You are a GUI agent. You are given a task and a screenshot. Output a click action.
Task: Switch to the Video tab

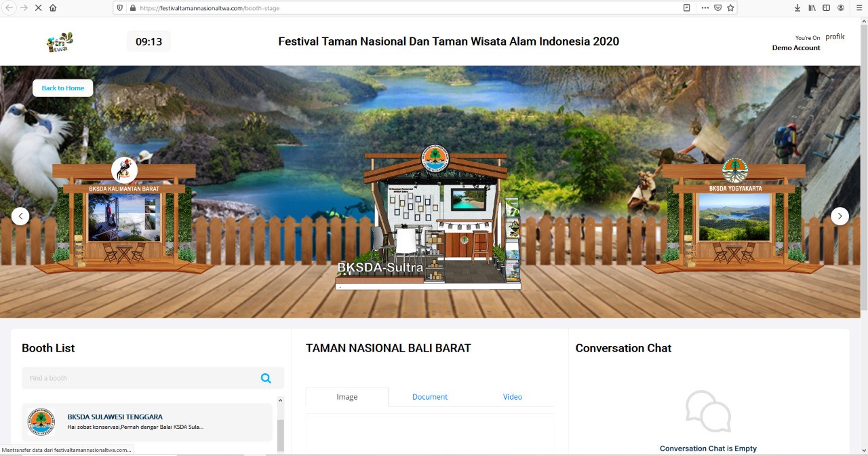pos(513,397)
